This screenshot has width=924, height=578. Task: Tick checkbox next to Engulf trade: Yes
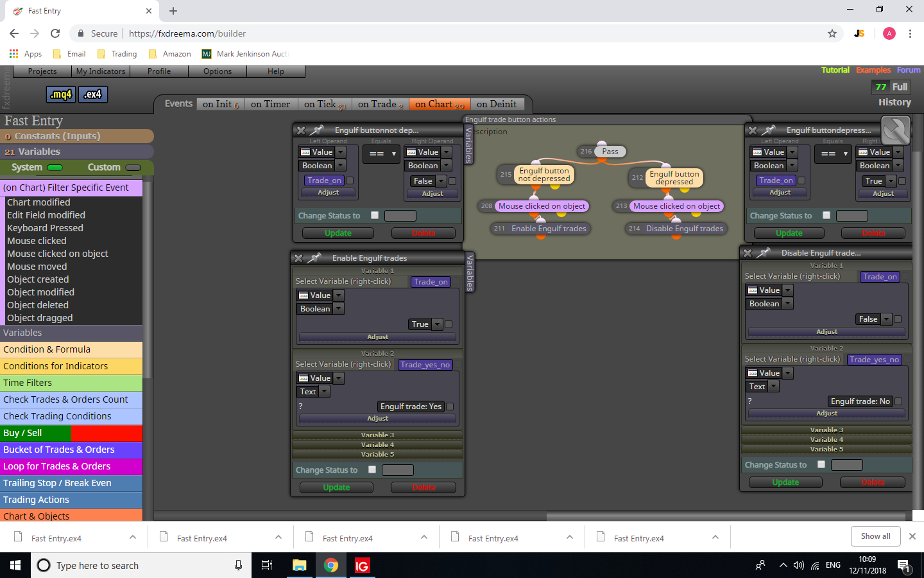(450, 407)
